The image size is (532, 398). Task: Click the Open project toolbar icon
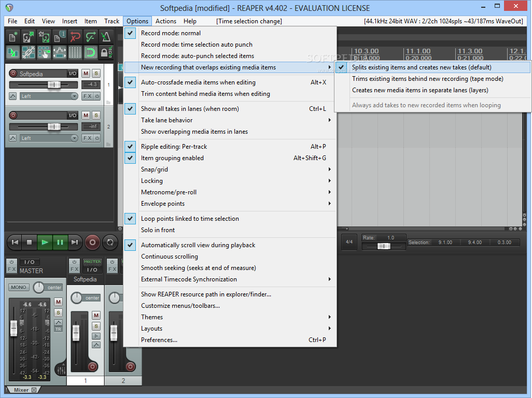(29, 37)
